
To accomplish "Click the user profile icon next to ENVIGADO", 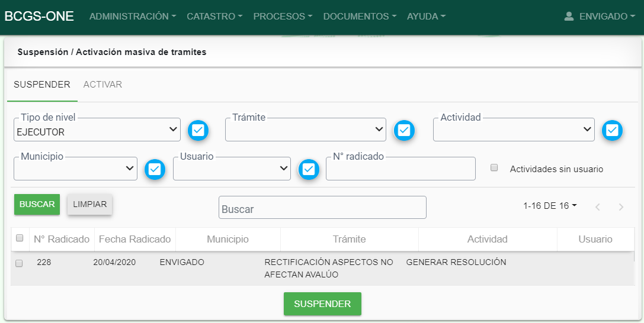I will point(569,17).
